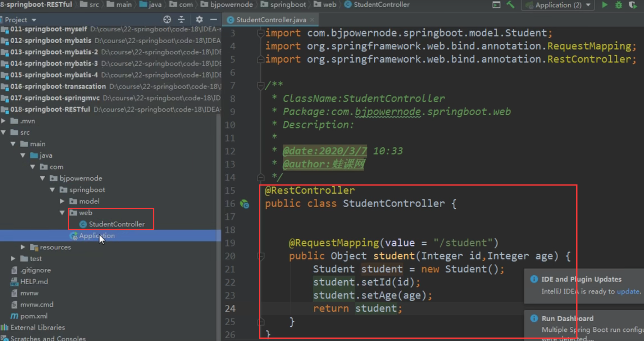
Task: Collapse the springboot package
Action: (52, 190)
